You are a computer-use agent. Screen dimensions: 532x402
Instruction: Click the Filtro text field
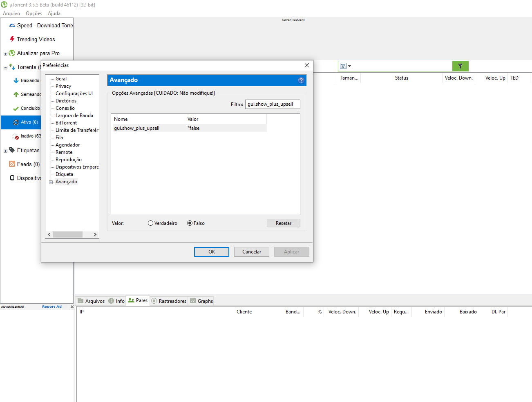point(272,104)
